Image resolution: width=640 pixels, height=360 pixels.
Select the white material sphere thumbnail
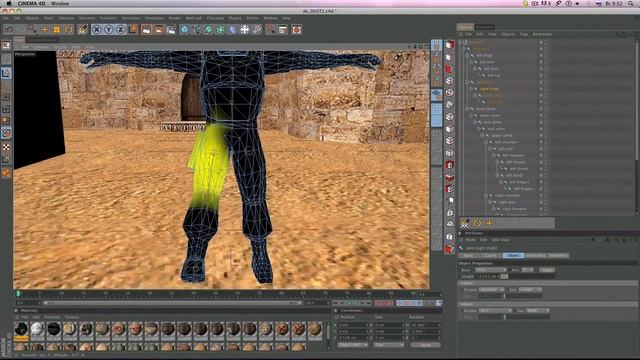37,329
